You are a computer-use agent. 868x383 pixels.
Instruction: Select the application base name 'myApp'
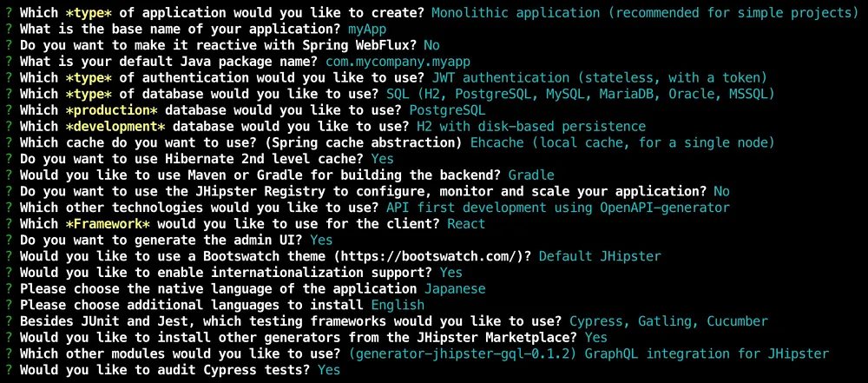367,29
